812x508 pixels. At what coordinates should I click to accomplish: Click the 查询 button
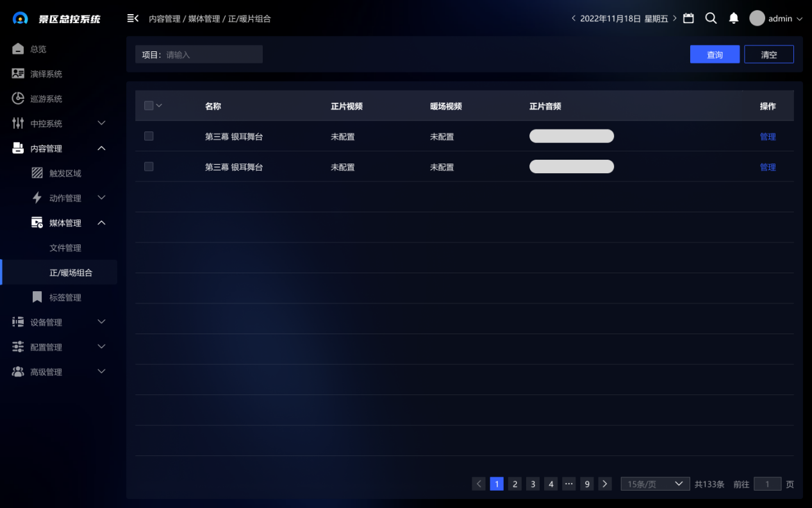(x=715, y=55)
